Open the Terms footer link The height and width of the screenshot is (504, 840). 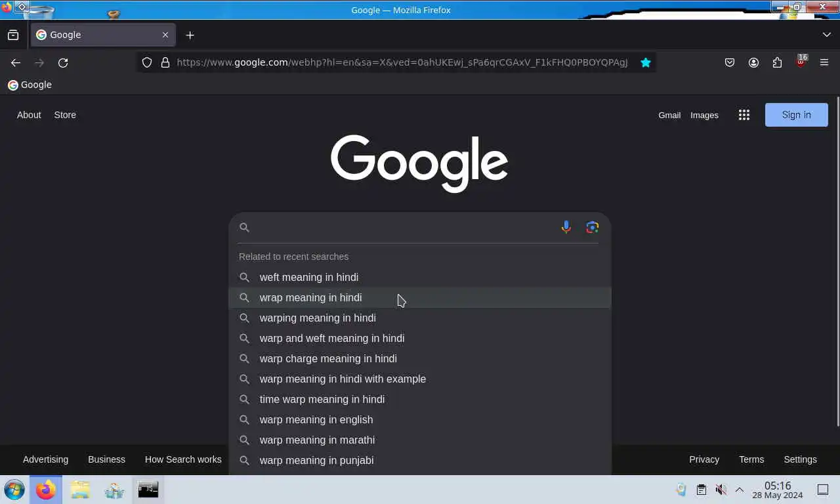click(751, 459)
